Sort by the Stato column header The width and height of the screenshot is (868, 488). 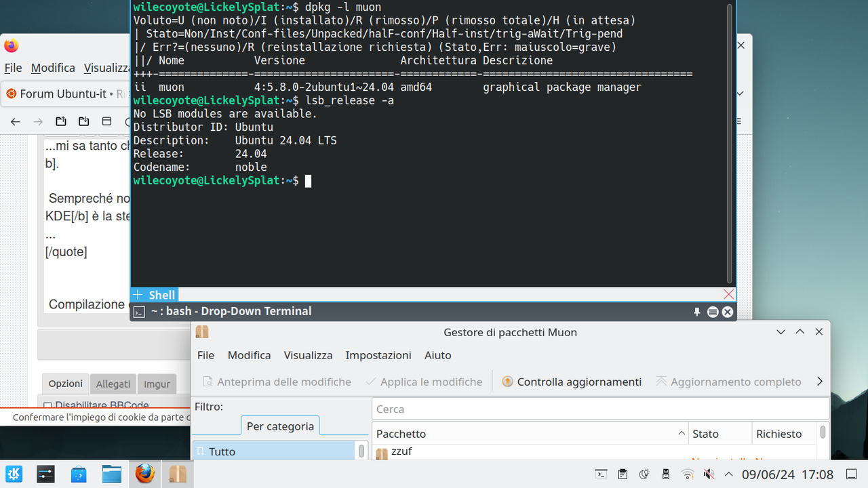coord(720,434)
